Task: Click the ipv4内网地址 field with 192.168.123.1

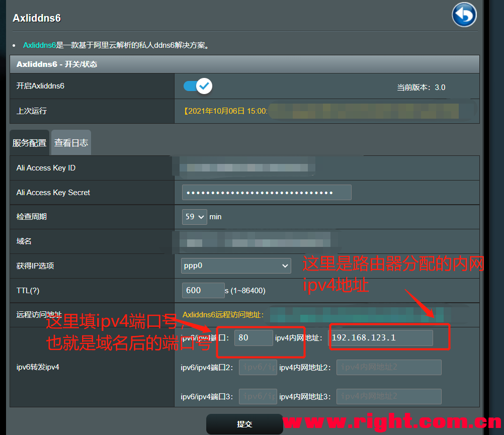Action: [x=381, y=337]
